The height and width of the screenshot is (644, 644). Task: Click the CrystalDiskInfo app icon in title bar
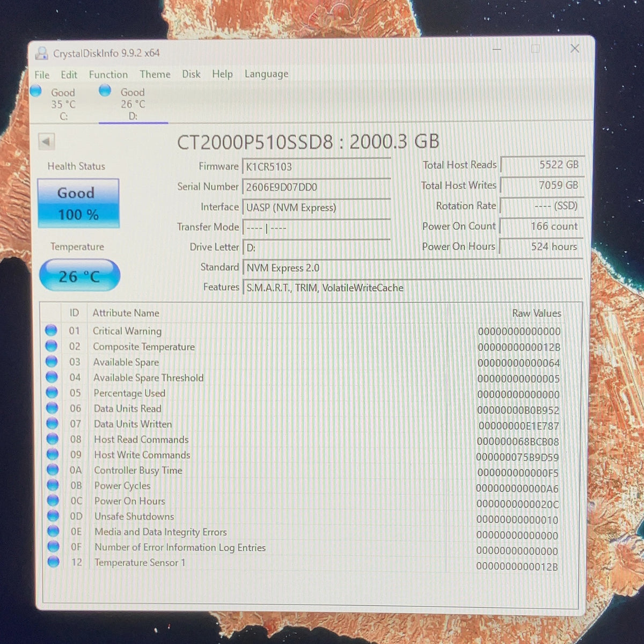pos(41,53)
